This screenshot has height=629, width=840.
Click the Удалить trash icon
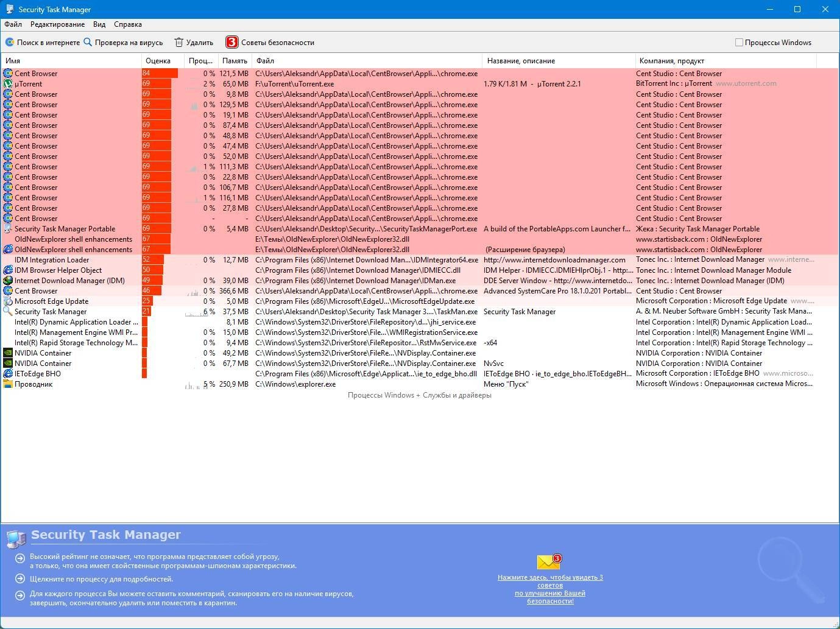coord(178,42)
